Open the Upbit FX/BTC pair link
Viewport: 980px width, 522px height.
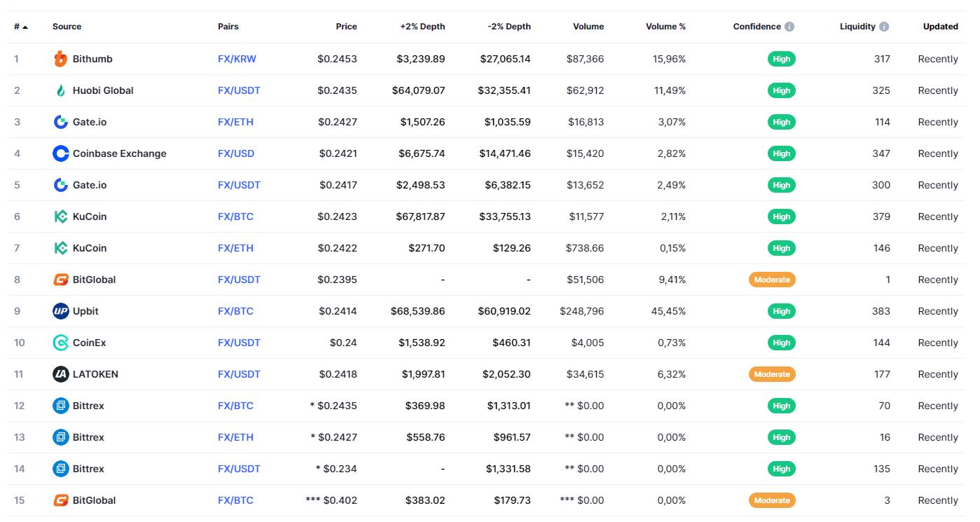tap(235, 311)
